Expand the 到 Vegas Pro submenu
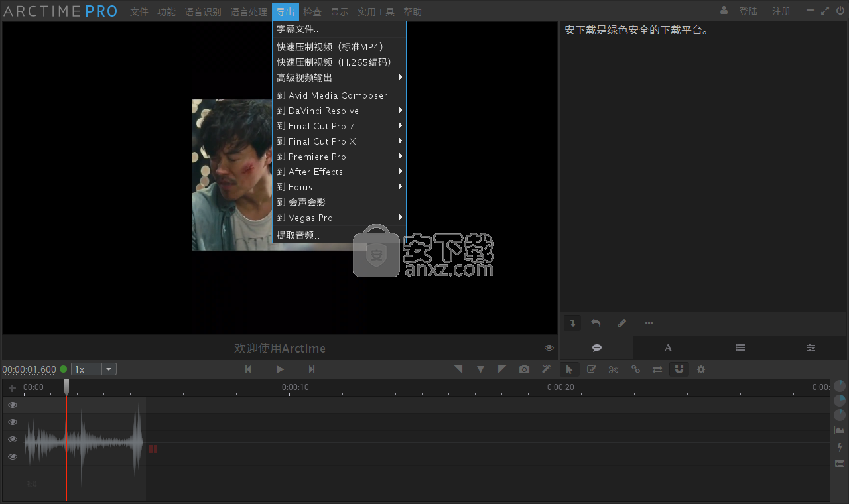The width and height of the screenshot is (849, 504). [339, 218]
